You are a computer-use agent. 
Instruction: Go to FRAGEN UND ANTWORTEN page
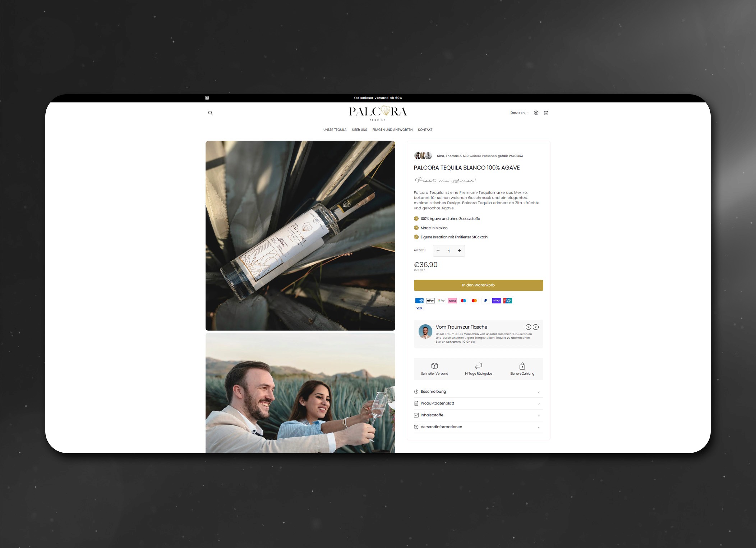pyautogui.click(x=392, y=130)
